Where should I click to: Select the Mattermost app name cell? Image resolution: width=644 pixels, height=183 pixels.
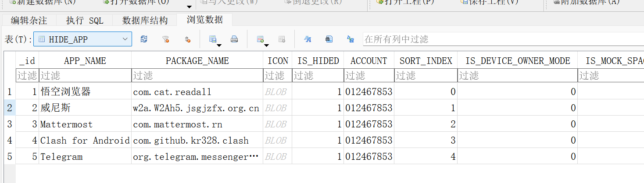[85, 124]
